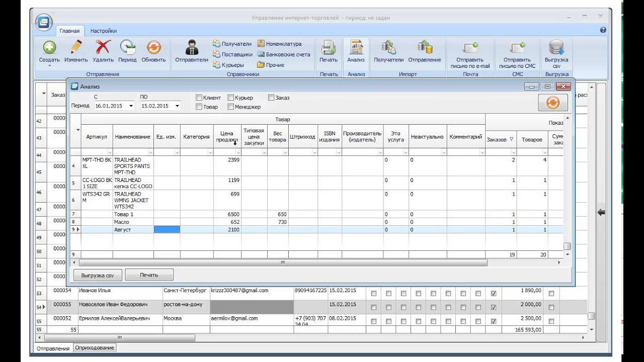Click the Печать printer icon in ribbon
The image size is (644, 362).
click(x=329, y=47)
